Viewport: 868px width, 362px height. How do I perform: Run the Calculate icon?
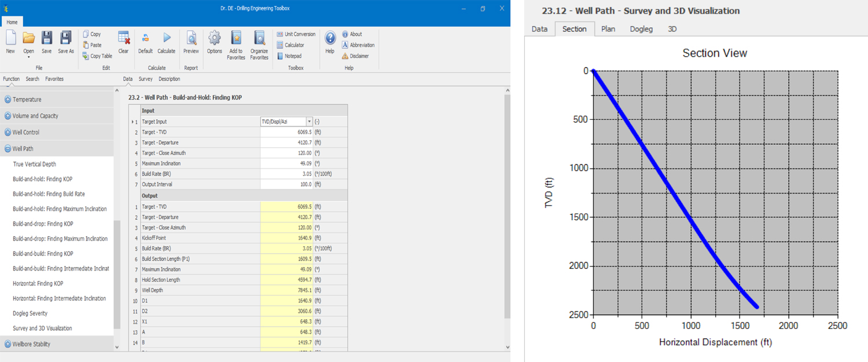pyautogui.click(x=167, y=39)
